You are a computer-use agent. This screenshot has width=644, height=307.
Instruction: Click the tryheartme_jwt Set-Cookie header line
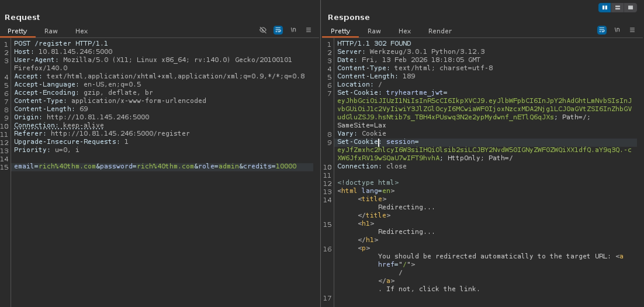click(392, 93)
